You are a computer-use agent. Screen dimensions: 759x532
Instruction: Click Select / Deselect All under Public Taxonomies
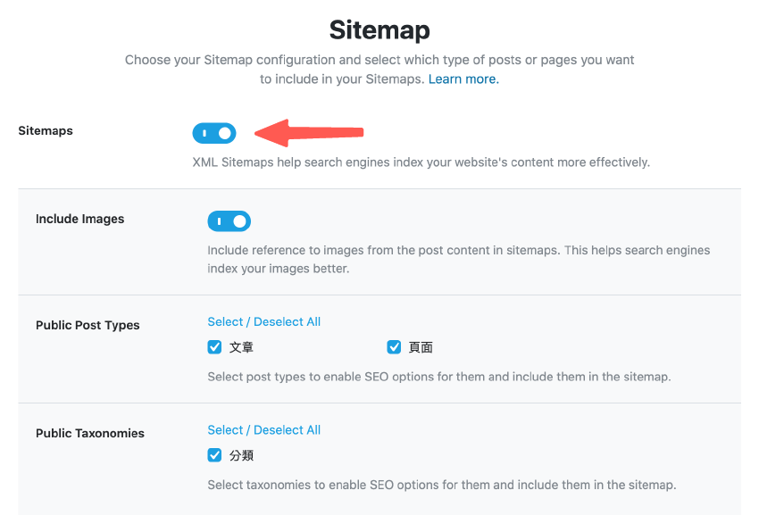(x=263, y=429)
